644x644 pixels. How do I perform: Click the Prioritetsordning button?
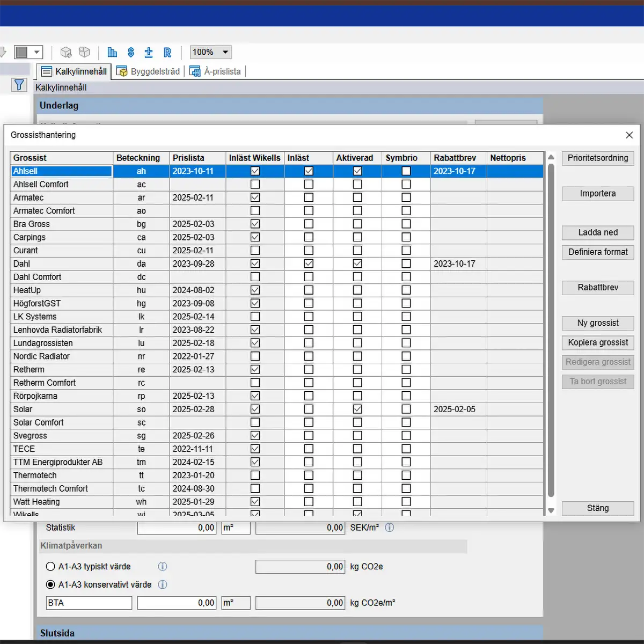(598, 158)
